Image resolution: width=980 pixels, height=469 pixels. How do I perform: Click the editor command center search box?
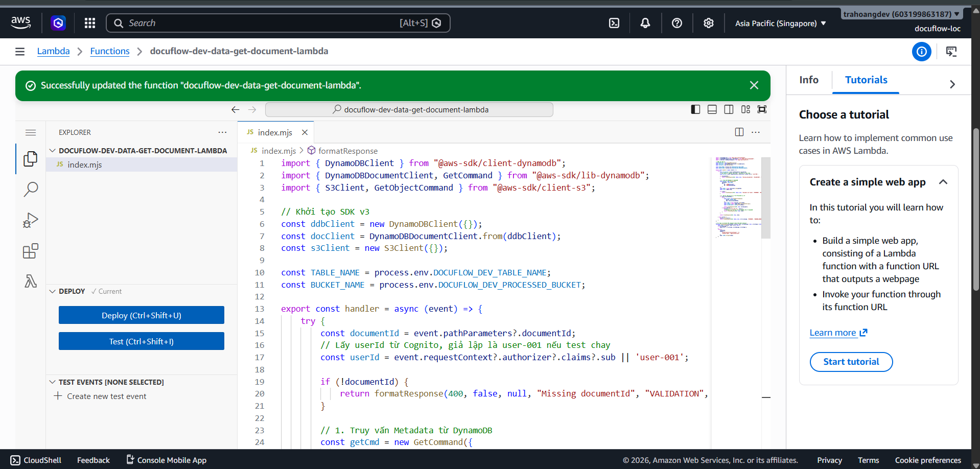coord(409,109)
